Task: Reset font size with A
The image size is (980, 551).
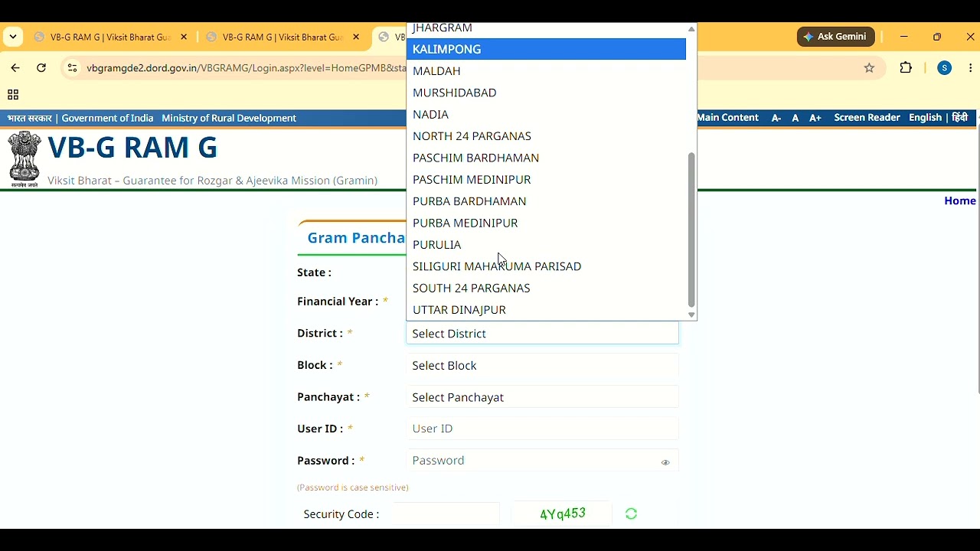Action: coord(795,118)
